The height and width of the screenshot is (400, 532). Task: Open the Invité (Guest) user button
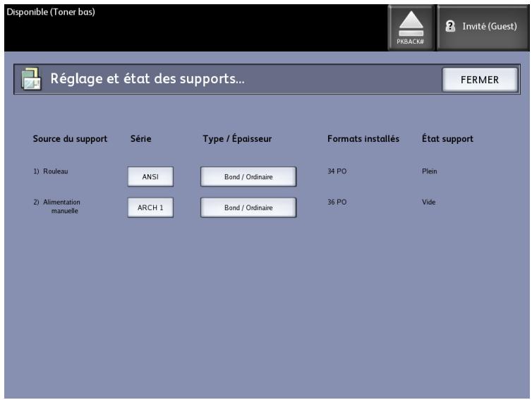click(483, 28)
